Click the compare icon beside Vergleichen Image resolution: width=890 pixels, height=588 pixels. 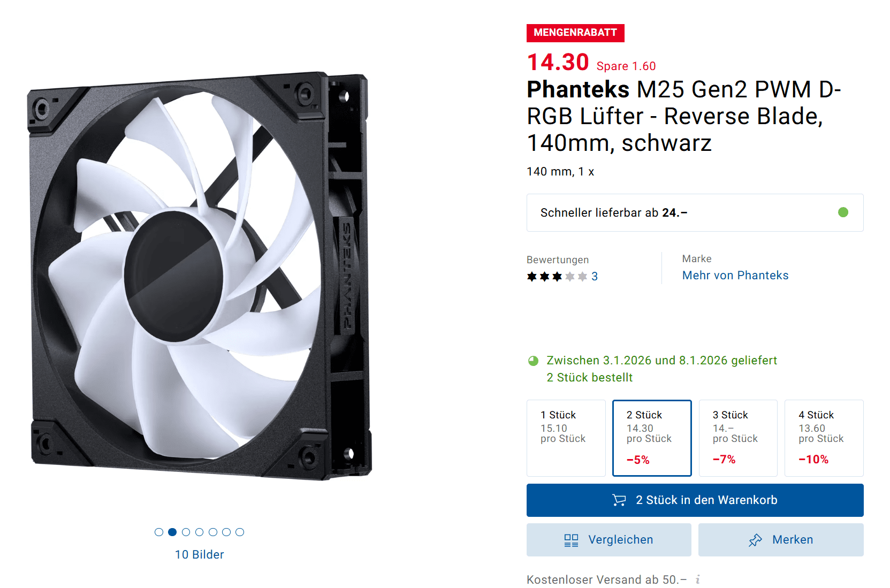point(571,540)
